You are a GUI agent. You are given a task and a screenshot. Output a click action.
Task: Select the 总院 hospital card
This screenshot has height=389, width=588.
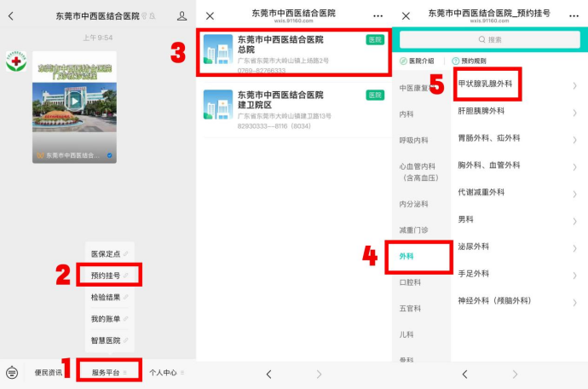click(x=293, y=51)
